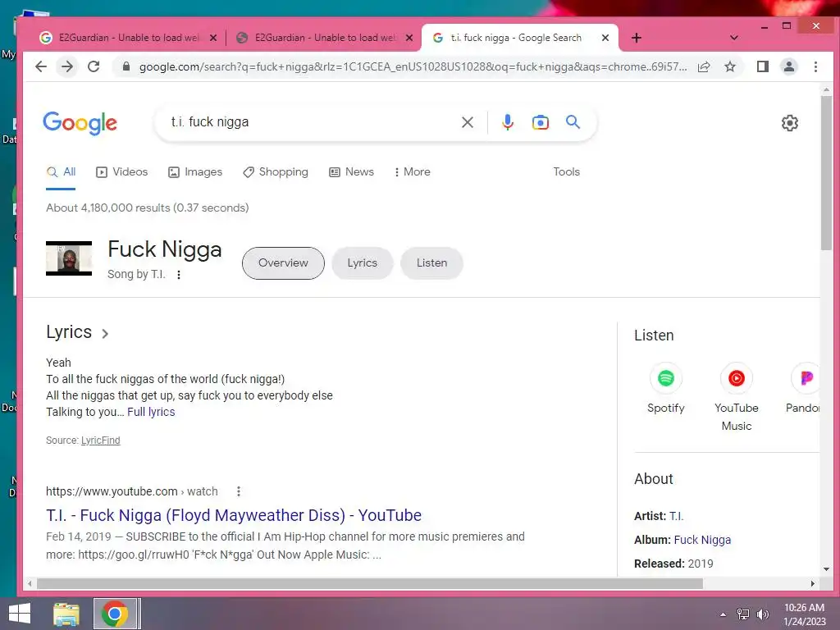This screenshot has height=630, width=840.
Task: Close the second E2Guardian tab
Action: tap(409, 38)
